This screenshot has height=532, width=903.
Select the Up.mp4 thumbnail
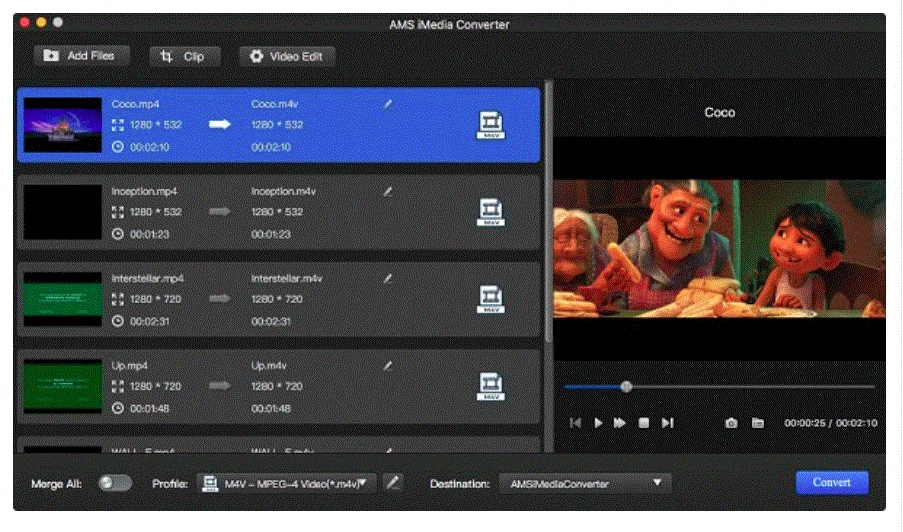pos(63,386)
